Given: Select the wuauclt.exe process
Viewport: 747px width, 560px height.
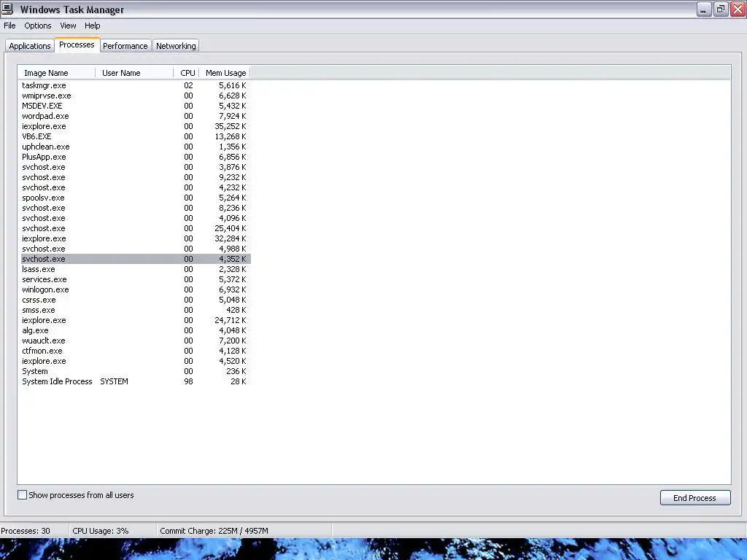Looking at the screenshot, I should [x=135, y=341].
